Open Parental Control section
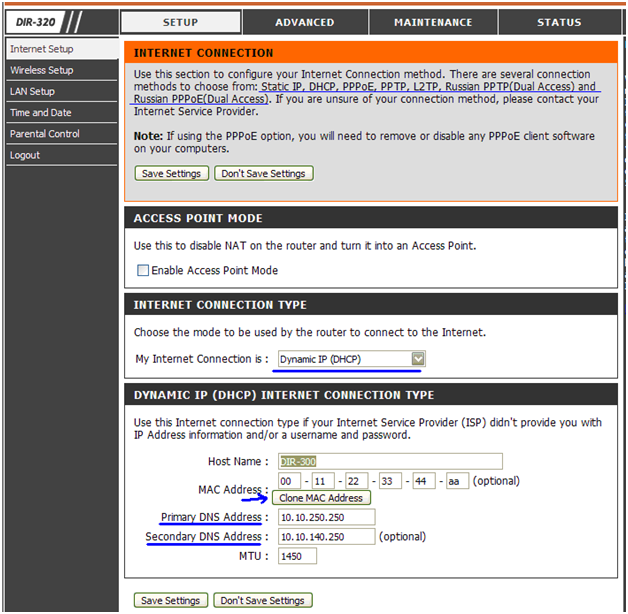 pos(44,134)
